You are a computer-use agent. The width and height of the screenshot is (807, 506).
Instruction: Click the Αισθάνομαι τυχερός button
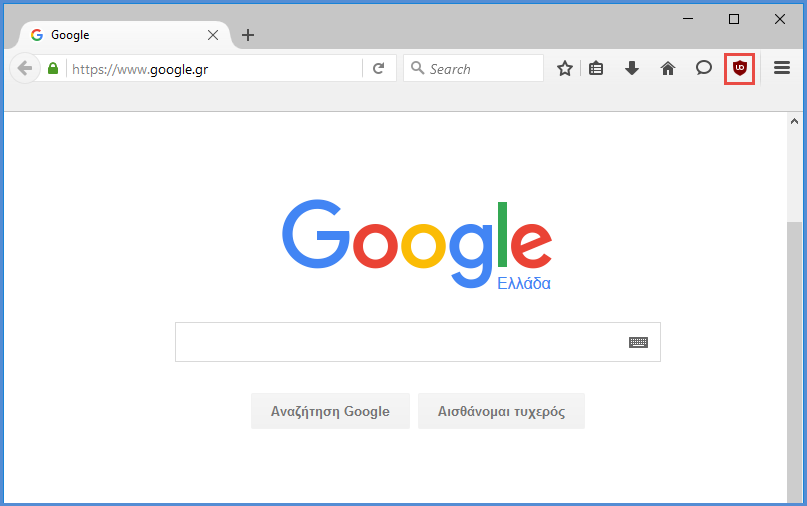click(x=501, y=411)
